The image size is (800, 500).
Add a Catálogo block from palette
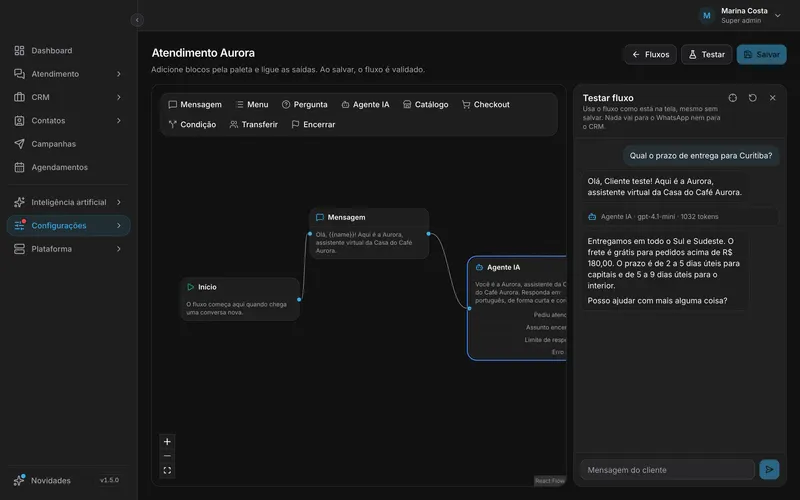point(426,105)
